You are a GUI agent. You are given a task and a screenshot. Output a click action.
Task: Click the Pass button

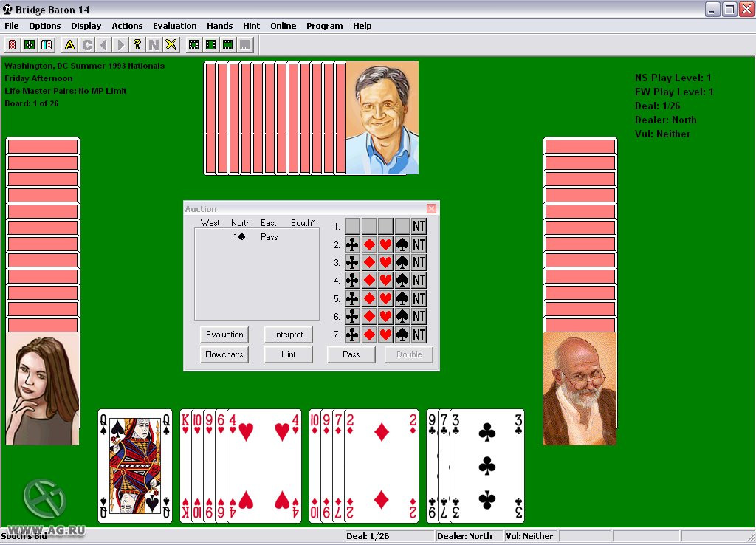[x=351, y=354]
